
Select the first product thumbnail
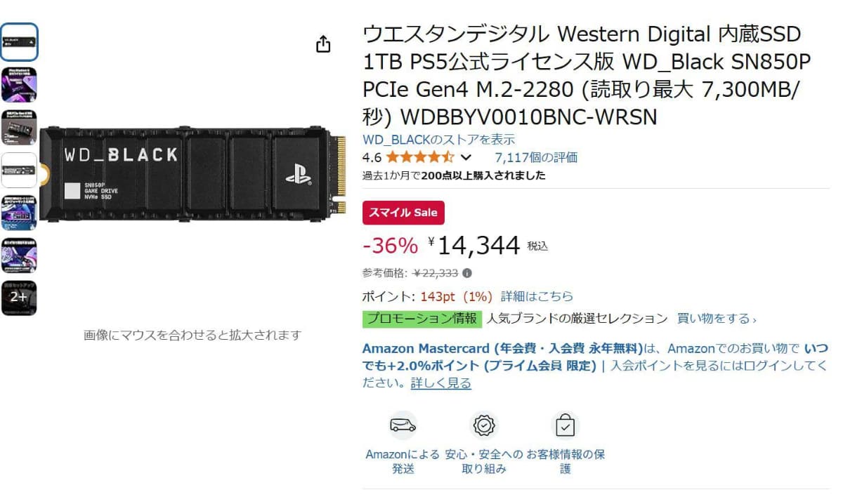pyautogui.click(x=19, y=42)
